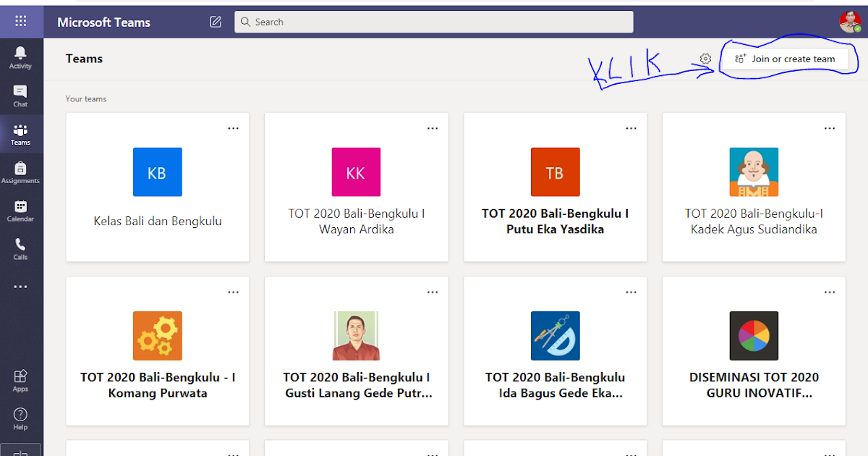The image size is (868, 456).
Task: Open the profile picture menu
Action: [x=851, y=22]
